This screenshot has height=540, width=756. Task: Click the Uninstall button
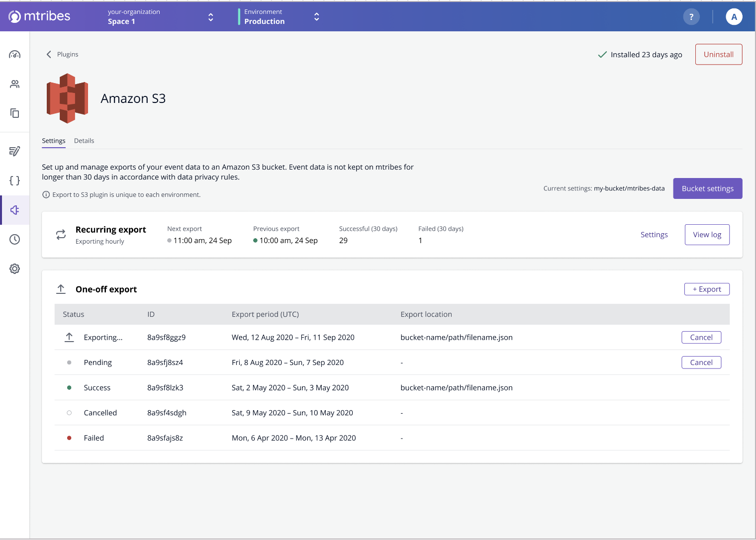(719, 54)
